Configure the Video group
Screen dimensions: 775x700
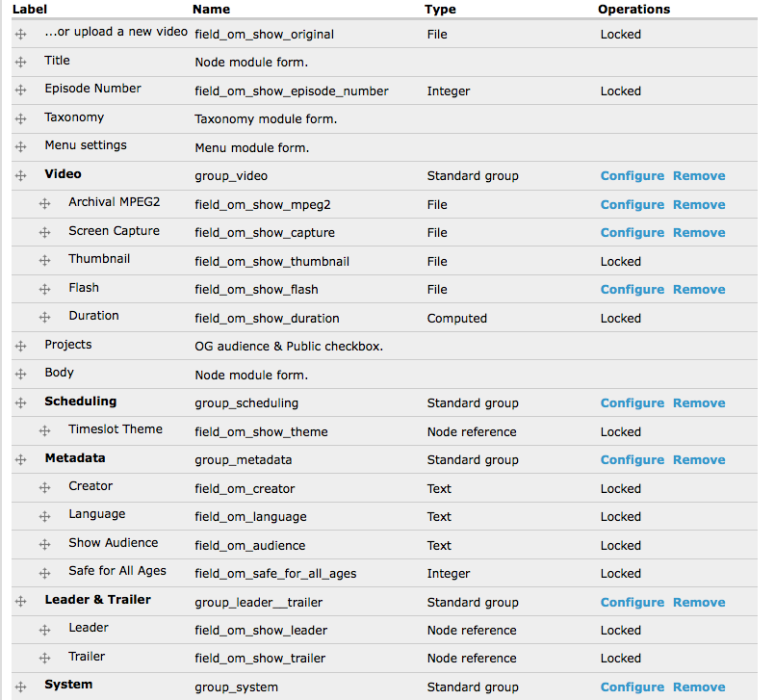pos(632,176)
